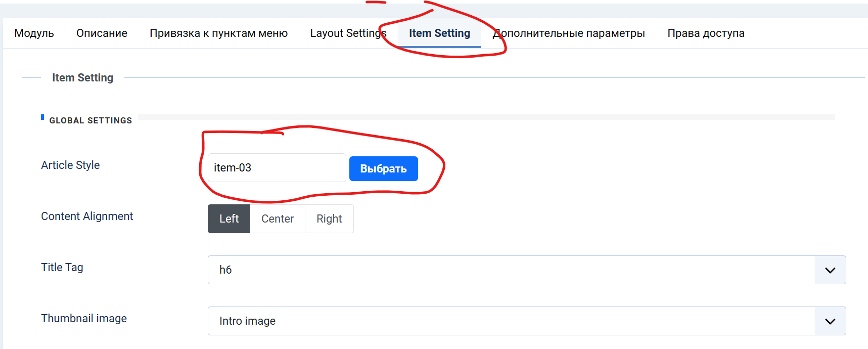Click the Article Style input field
The width and height of the screenshot is (868, 349).
pos(277,168)
